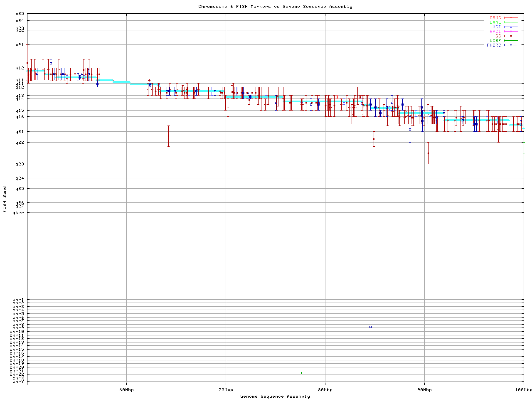532x399 pixels.
Task: Select the blue square marker on chr9 row
Action: click(370, 327)
